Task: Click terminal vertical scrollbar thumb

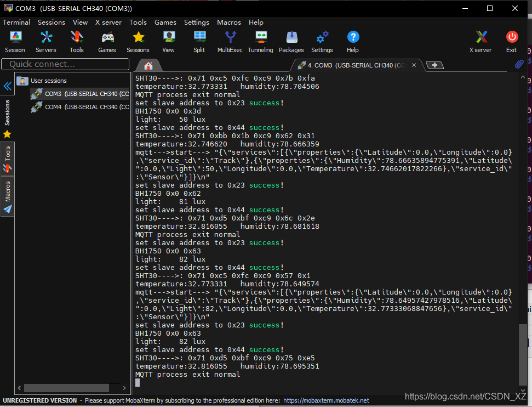Action: coord(523,354)
